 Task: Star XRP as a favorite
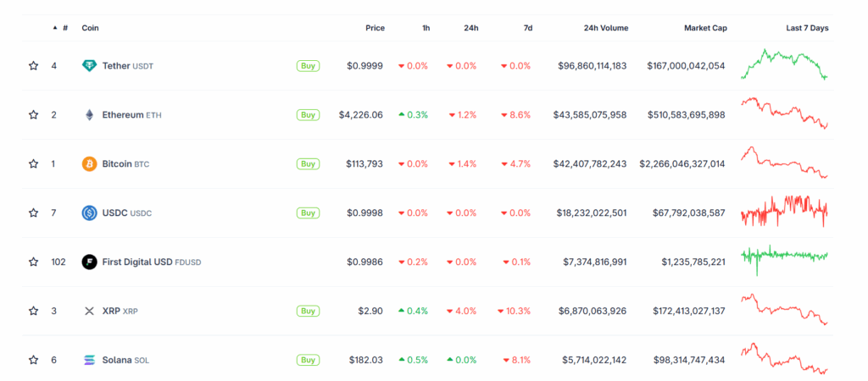click(33, 311)
